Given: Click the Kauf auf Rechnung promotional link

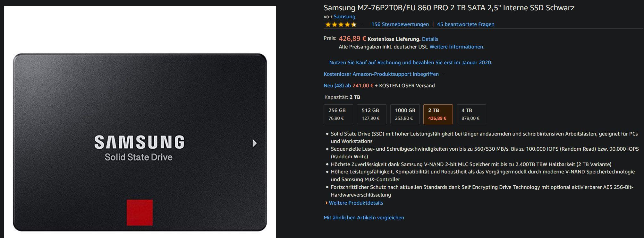Looking at the screenshot, I should (411, 63).
